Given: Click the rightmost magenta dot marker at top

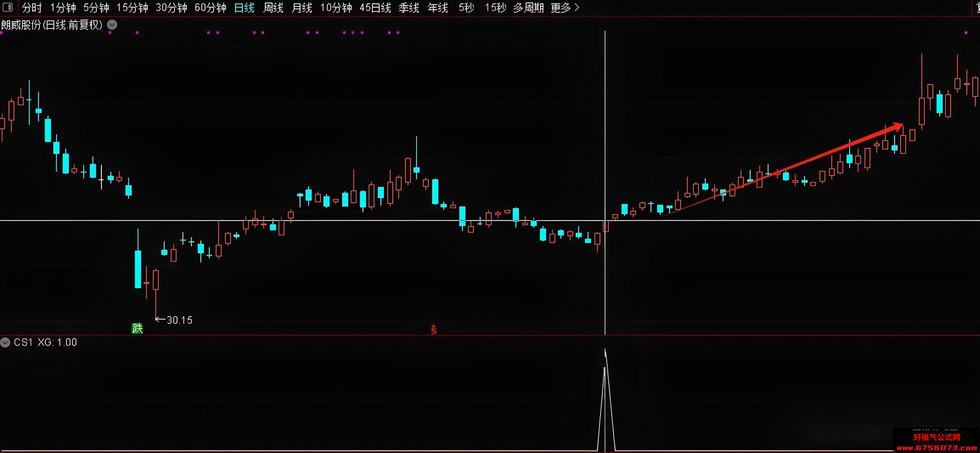Looking at the screenshot, I should (x=966, y=33).
